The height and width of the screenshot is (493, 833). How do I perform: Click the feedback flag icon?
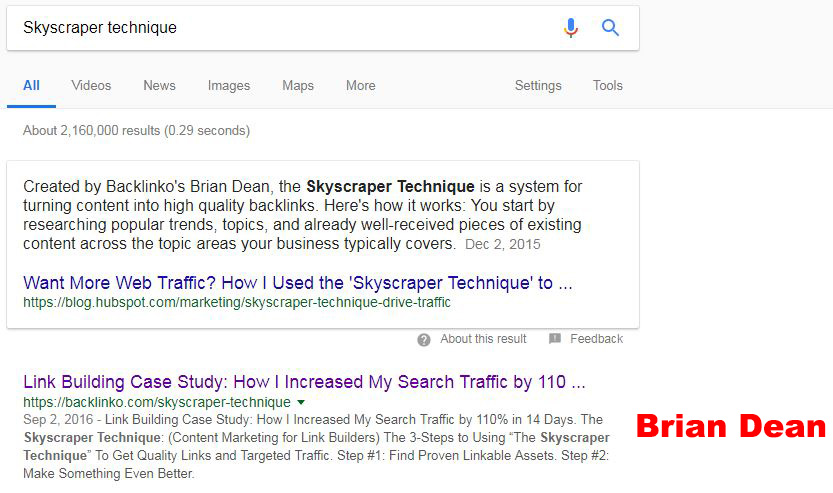555,338
